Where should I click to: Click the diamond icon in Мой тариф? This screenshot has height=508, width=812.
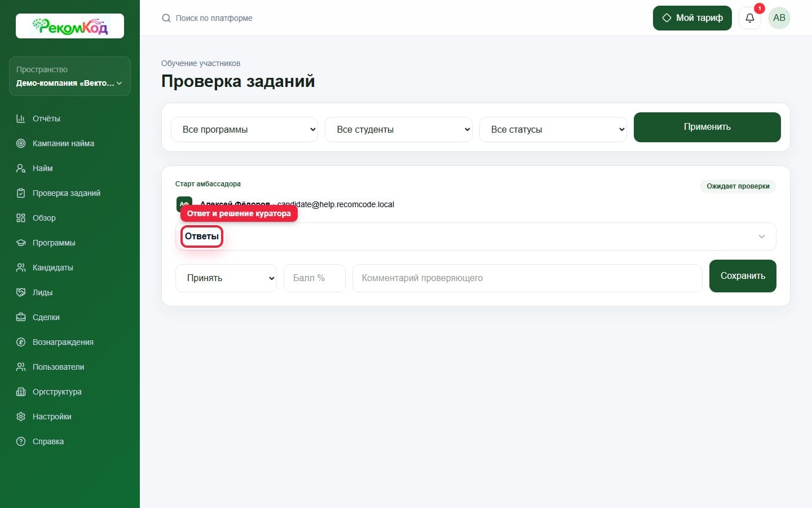click(667, 18)
